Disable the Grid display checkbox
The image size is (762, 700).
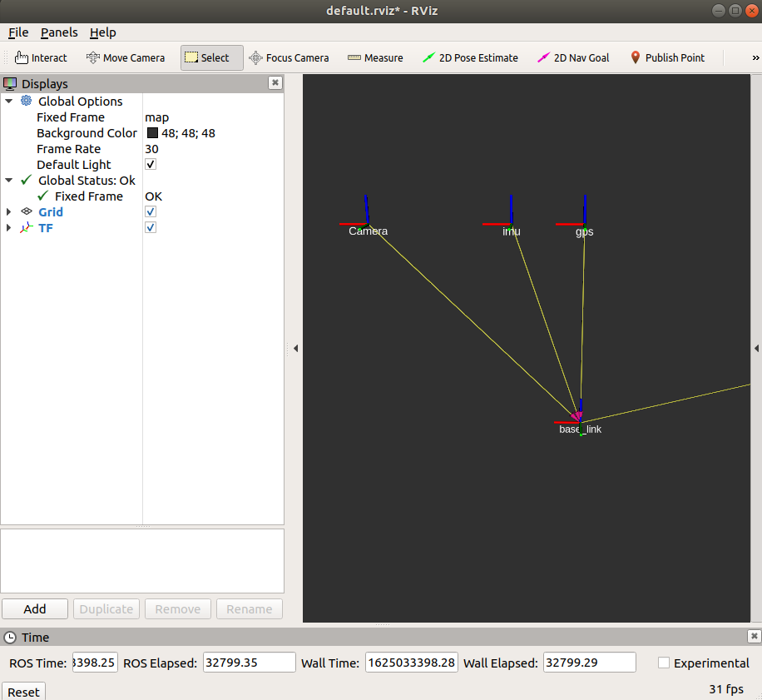(151, 212)
